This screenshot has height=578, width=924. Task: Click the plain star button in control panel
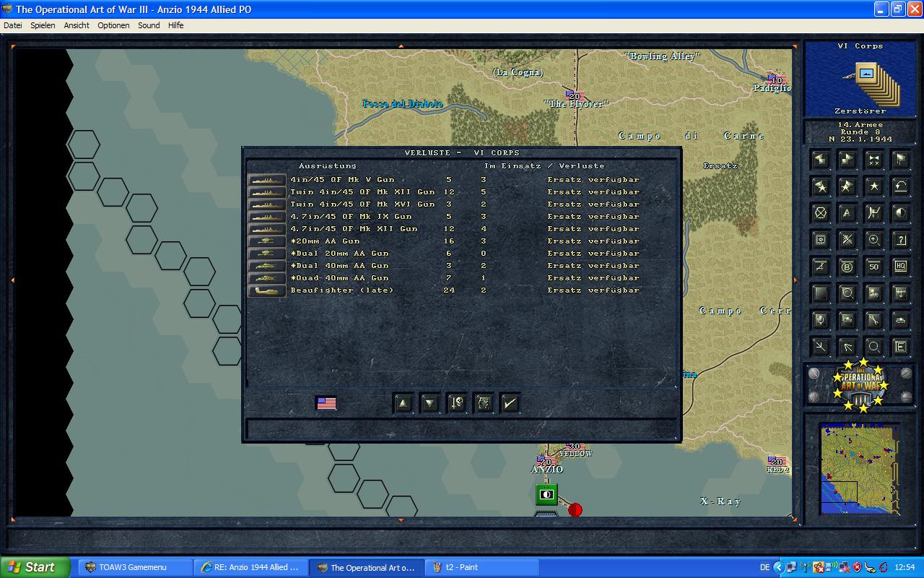point(874,186)
